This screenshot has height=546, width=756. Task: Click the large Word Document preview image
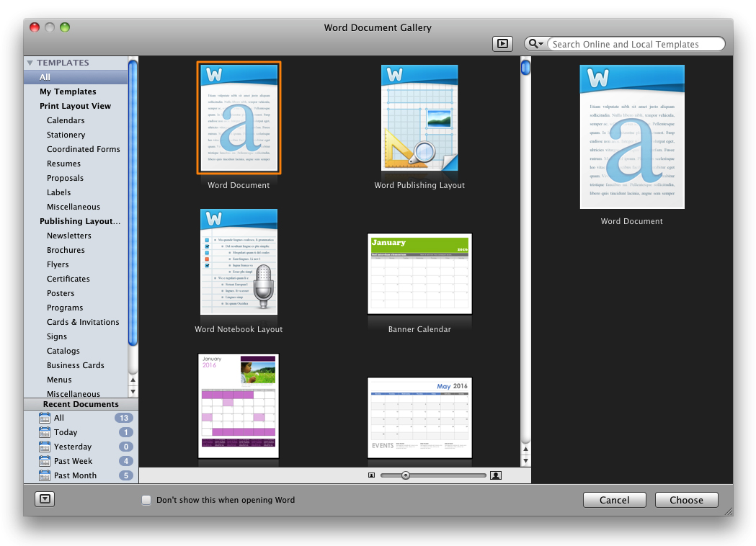point(632,137)
